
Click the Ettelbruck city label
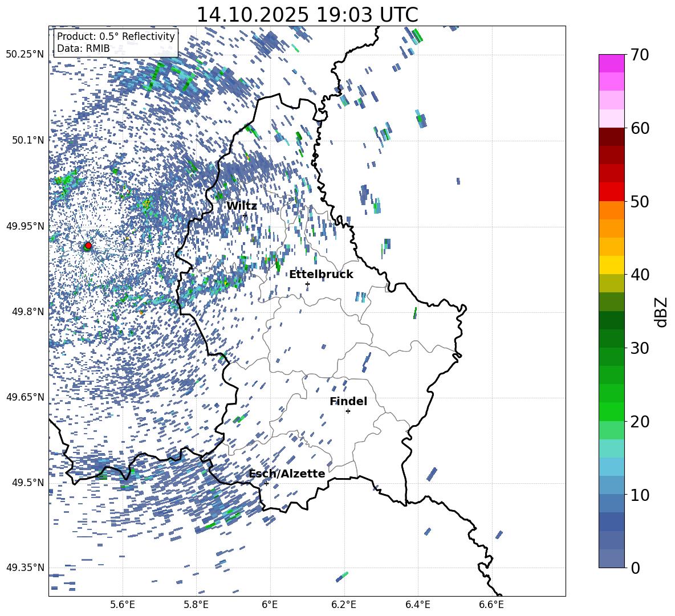click(321, 275)
